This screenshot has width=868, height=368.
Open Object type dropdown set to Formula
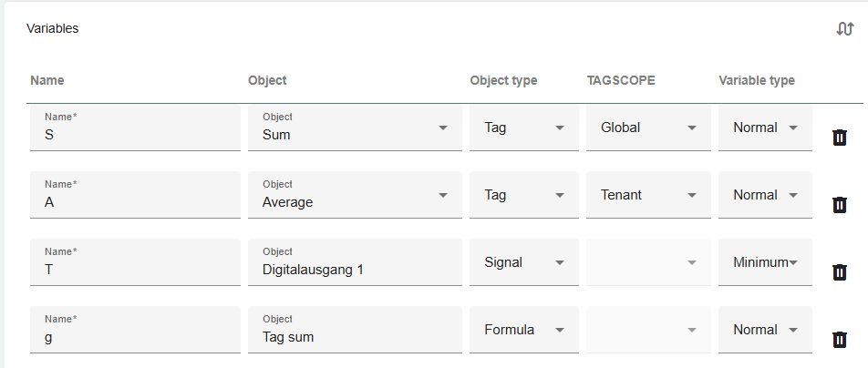pos(523,331)
